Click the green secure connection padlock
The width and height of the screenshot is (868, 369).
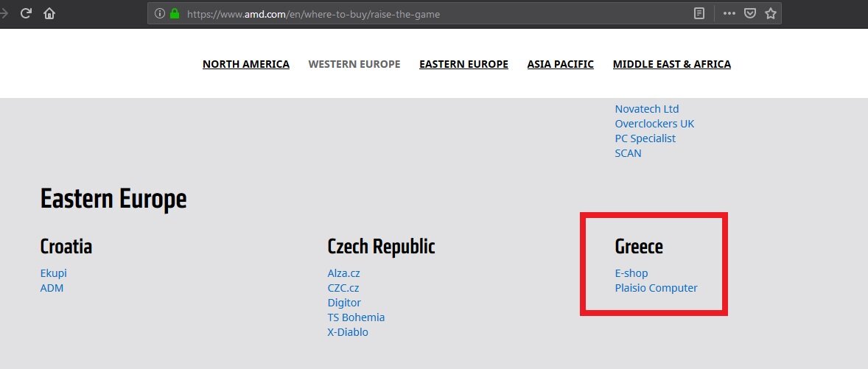click(175, 14)
